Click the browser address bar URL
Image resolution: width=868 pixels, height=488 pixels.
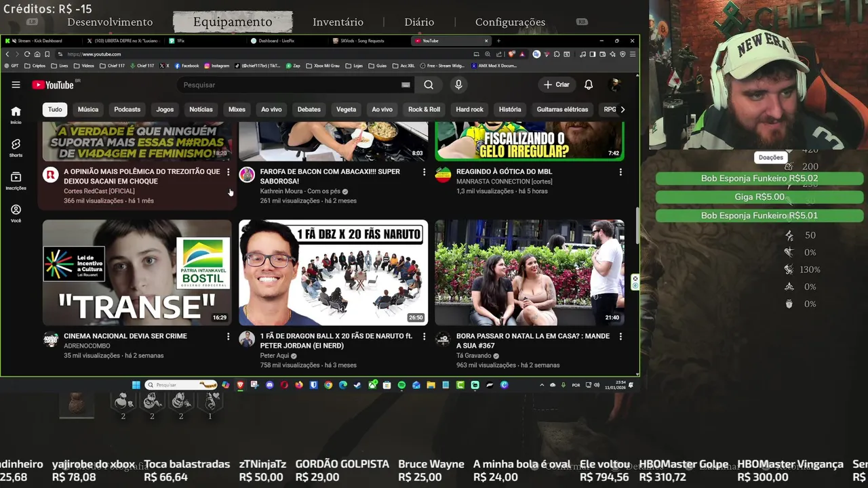point(94,54)
